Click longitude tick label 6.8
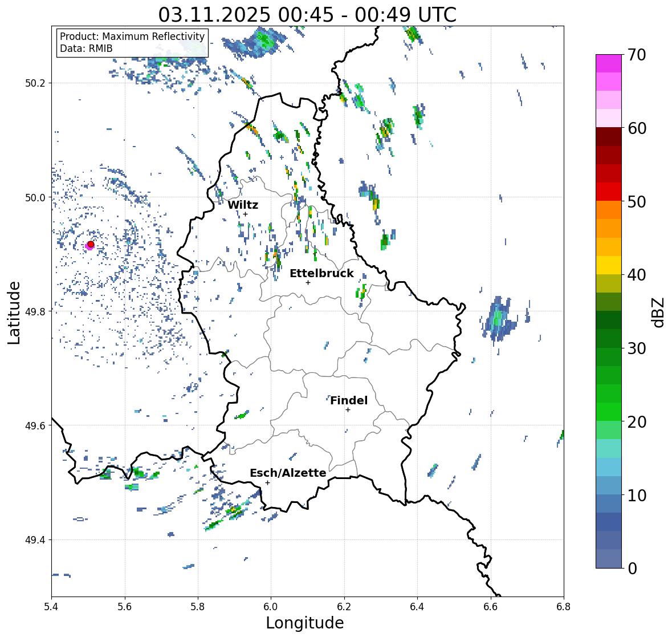This screenshot has height=637, width=672. (x=564, y=607)
